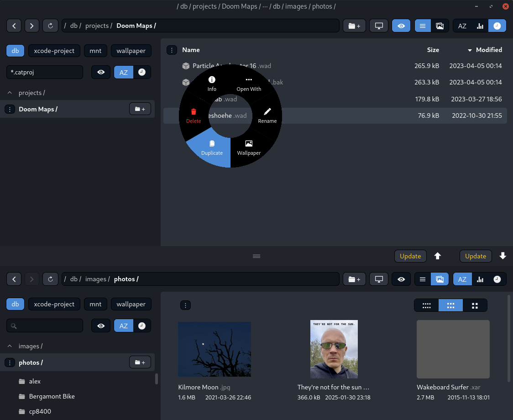Create new folder from Doom Maps toolbar

point(354,26)
